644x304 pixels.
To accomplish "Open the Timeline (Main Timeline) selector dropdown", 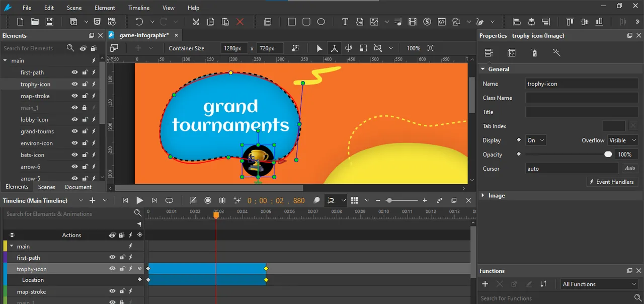I will [x=81, y=200].
